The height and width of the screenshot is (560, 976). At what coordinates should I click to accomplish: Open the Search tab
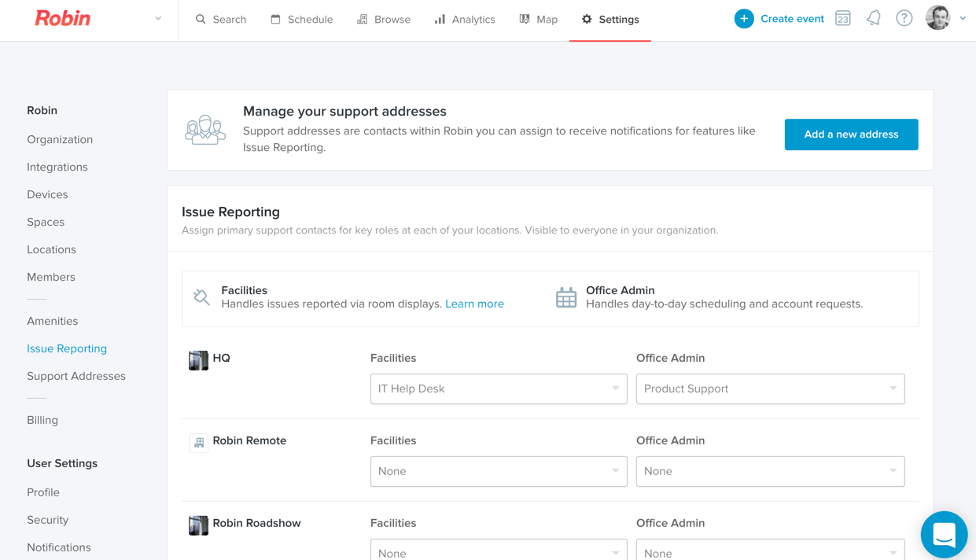click(x=221, y=20)
